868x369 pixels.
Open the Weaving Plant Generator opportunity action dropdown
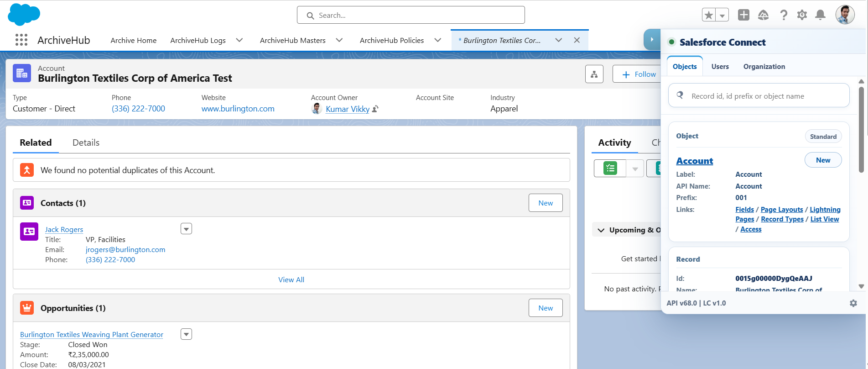186,334
